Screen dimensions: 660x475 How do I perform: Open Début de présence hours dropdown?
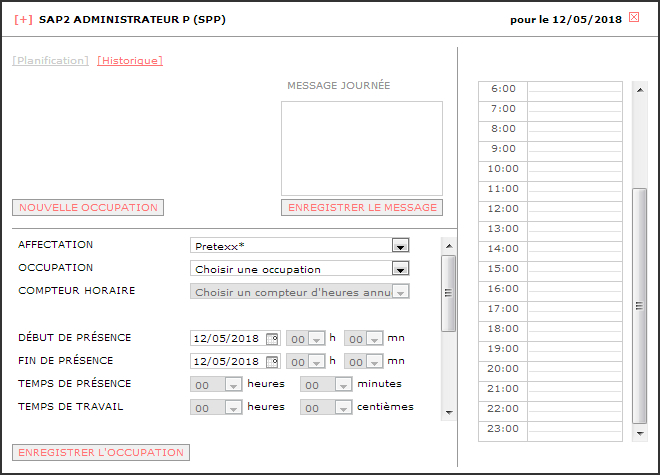pos(306,338)
